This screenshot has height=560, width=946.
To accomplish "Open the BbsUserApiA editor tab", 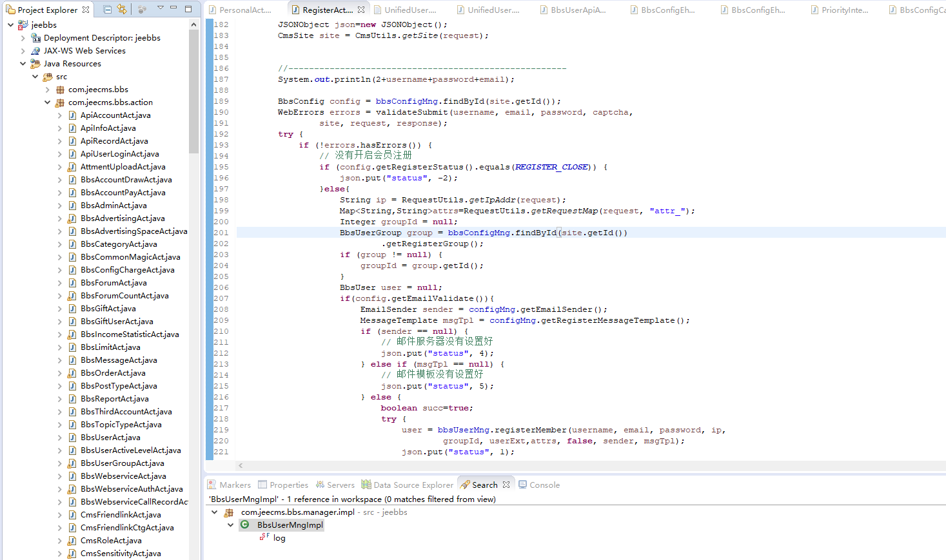I will coord(577,10).
